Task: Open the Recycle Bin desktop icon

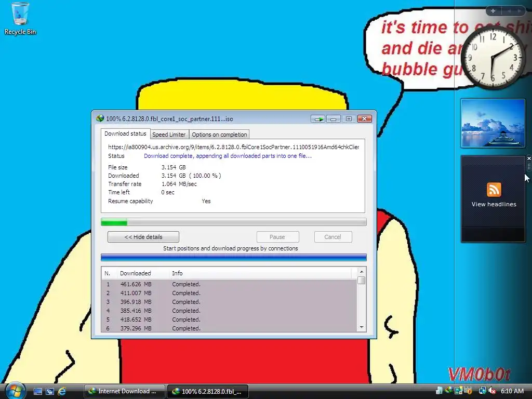Action: (20, 19)
